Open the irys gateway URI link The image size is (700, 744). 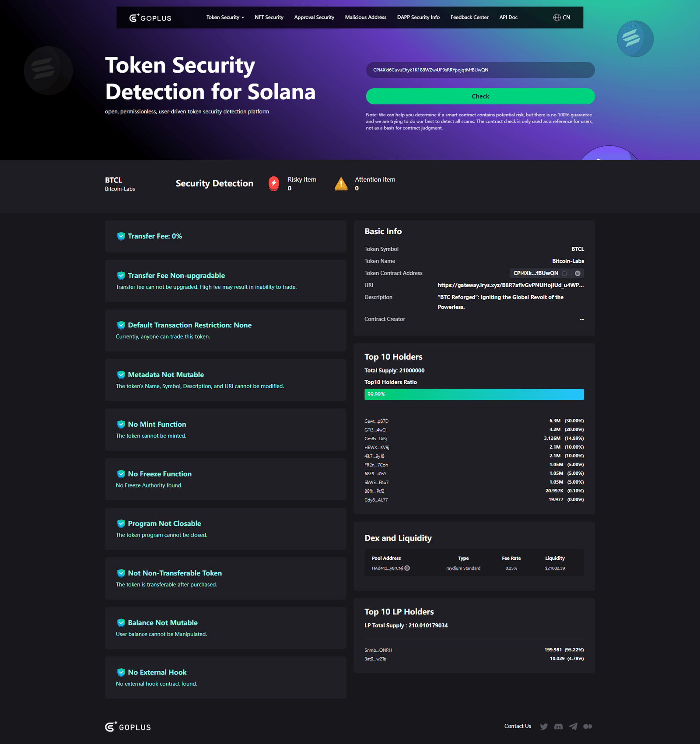(x=511, y=285)
